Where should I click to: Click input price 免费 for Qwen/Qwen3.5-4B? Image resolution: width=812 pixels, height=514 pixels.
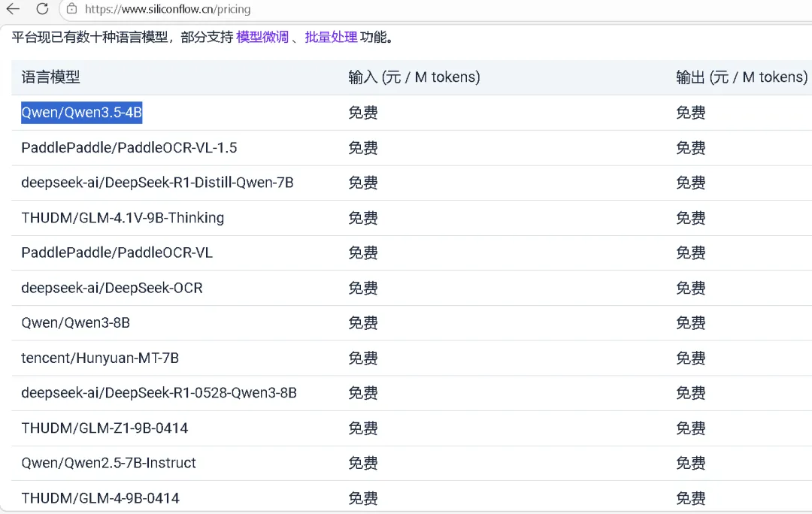(x=363, y=112)
